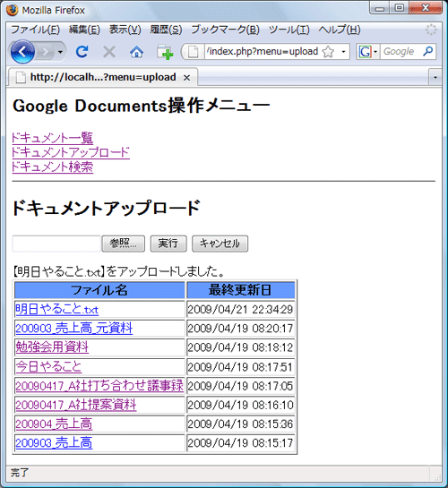Maximize the Firefox window
Screen dimensions: 448x488
[400, 7]
